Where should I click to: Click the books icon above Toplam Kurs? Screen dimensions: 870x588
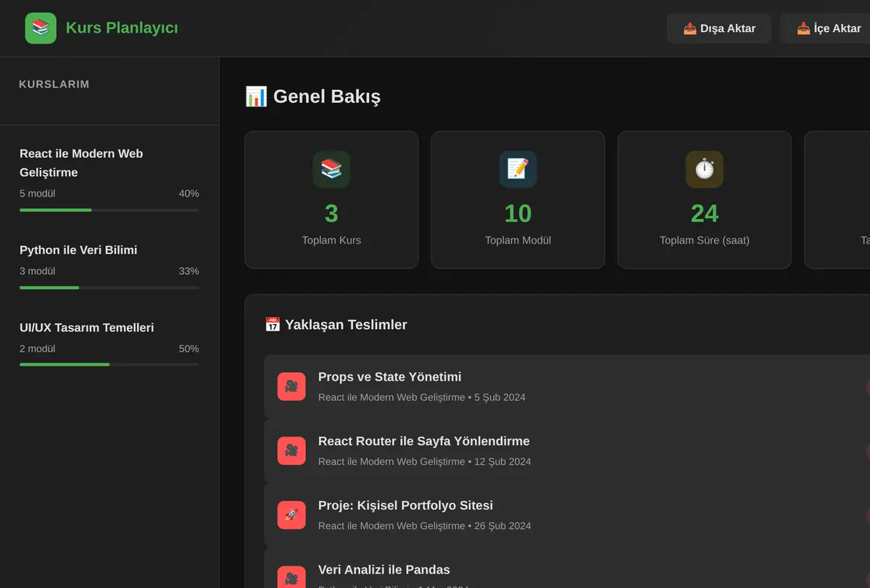tap(331, 170)
